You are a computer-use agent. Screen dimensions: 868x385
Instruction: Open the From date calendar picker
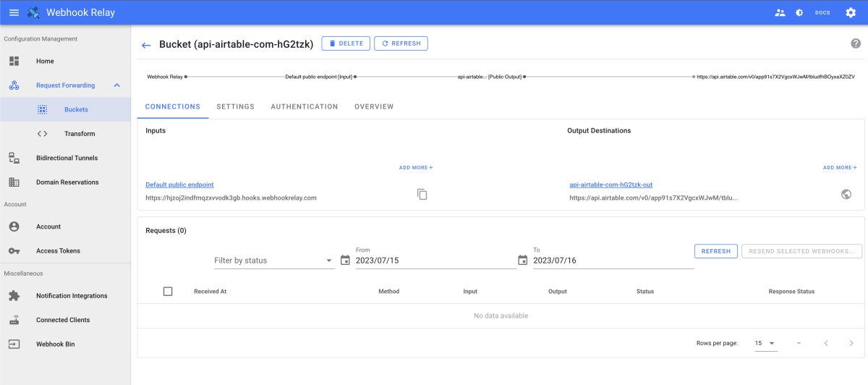(x=345, y=261)
